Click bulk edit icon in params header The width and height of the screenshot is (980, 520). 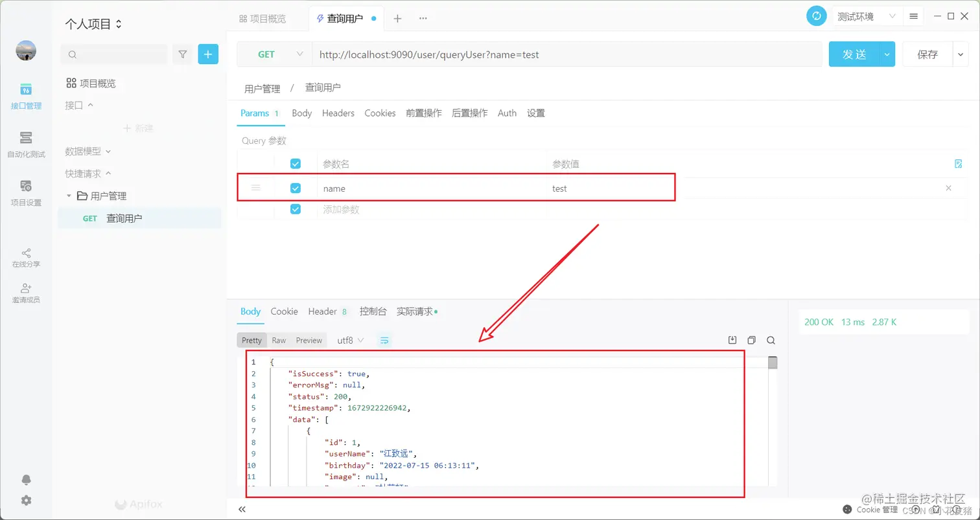coord(959,164)
